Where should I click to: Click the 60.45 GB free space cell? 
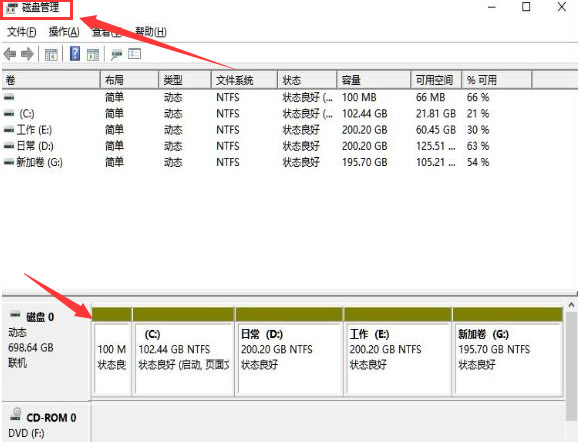[x=436, y=130]
